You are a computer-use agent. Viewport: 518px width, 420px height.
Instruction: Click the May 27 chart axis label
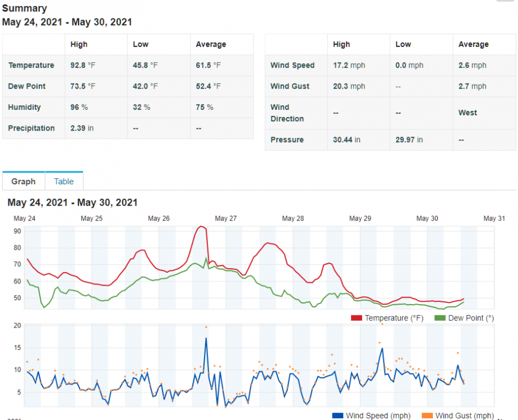pos(225,218)
